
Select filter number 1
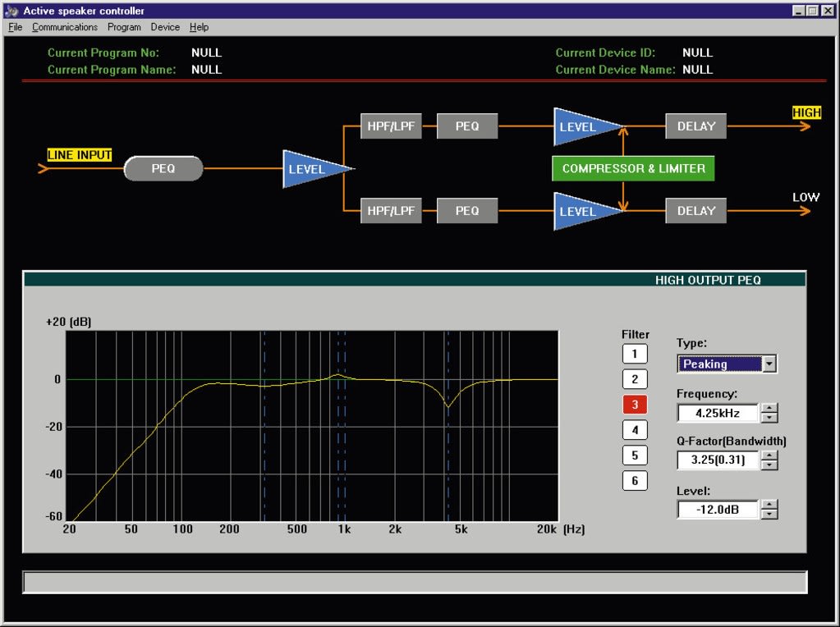tap(635, 355)
